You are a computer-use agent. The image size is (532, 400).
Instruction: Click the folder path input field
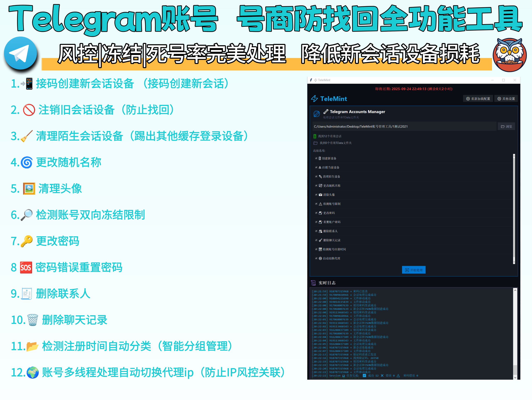click(x=404, y=127)
